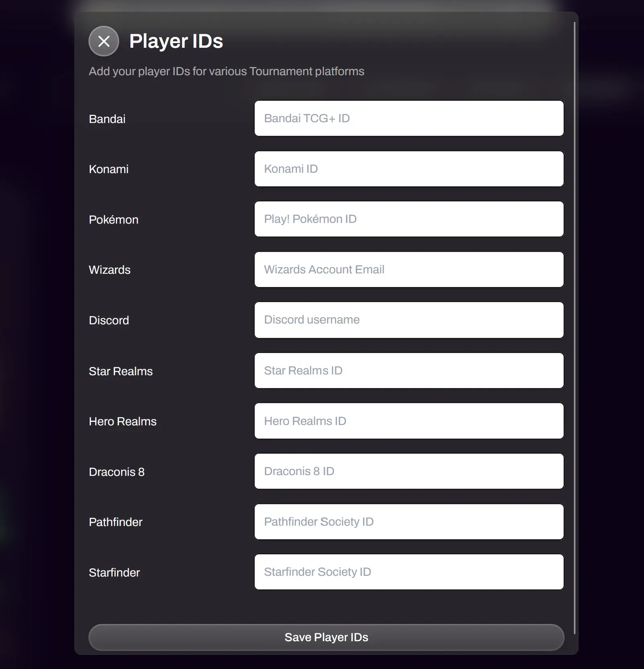Click the Pokémon label
644x669 pixels.
[x=114, y=220]
